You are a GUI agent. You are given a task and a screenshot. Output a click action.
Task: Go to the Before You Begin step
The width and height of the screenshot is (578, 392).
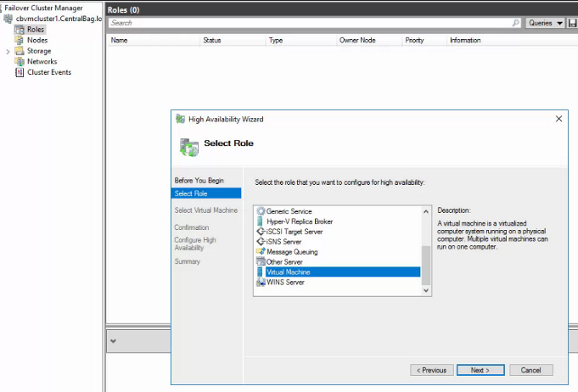pos(199,181)
